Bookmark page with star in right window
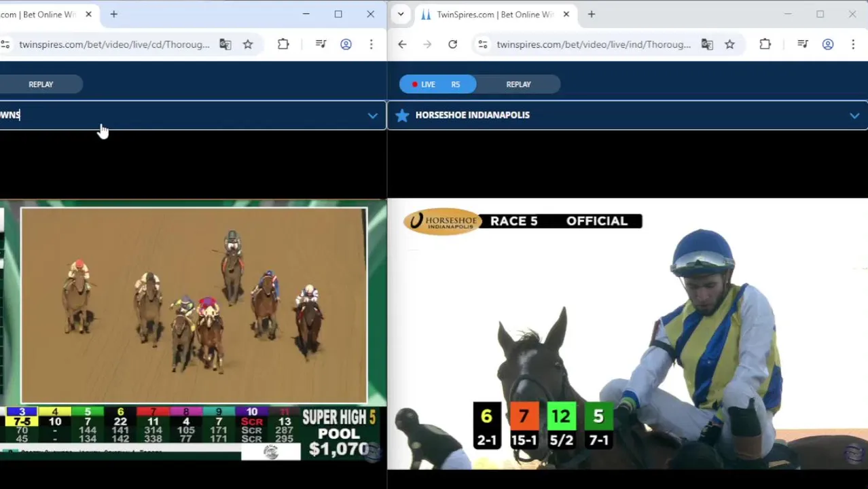Viewport: 868px width, 489px height. click(x=729, y=44)
